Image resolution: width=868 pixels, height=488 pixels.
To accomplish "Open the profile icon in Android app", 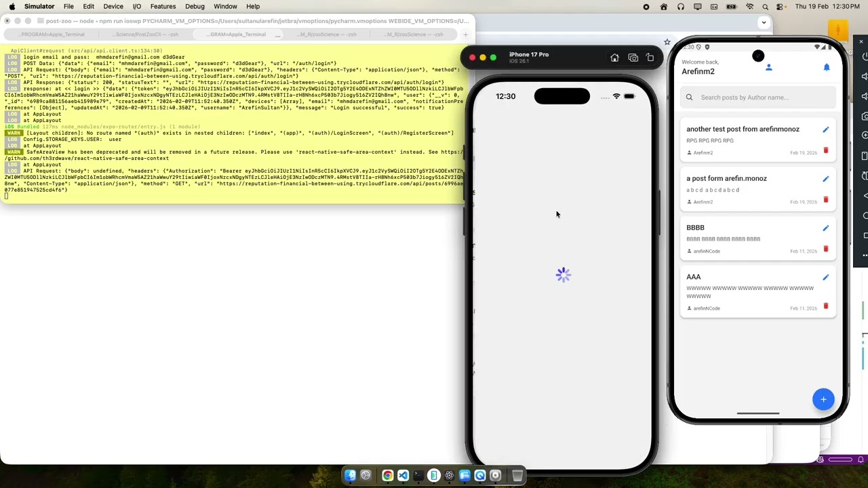I will (x=768, y=68).
